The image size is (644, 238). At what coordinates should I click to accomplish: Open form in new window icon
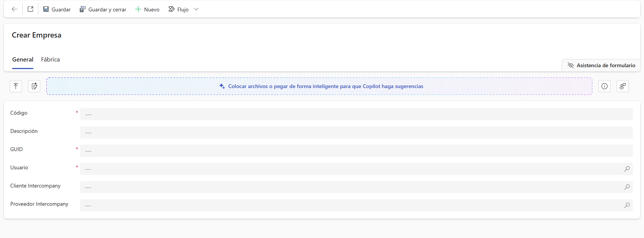coord(30,9)
